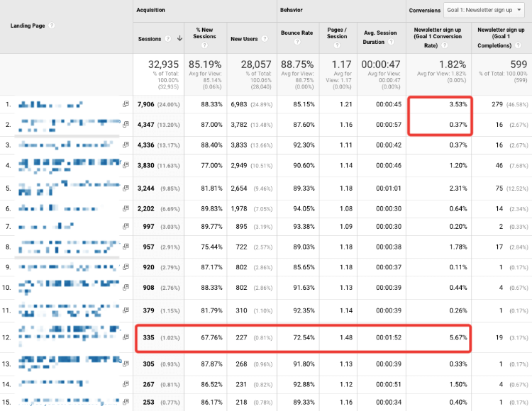
Task: Click the help icon next to Landing Page
Action: click(x=52, y=26)
